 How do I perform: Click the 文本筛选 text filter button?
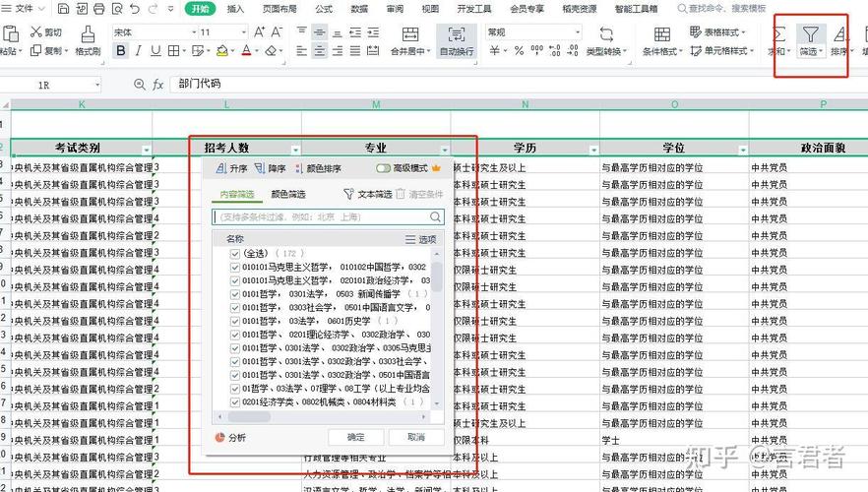click(368, 194)
